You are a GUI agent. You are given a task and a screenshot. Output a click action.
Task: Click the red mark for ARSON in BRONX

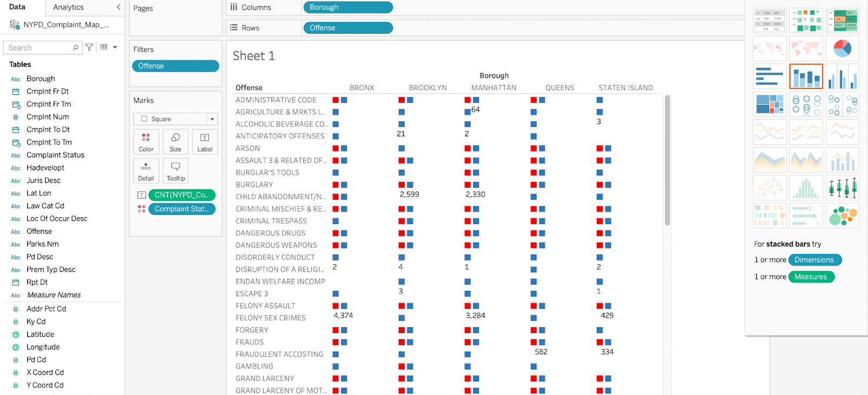(x=336, y=148)
